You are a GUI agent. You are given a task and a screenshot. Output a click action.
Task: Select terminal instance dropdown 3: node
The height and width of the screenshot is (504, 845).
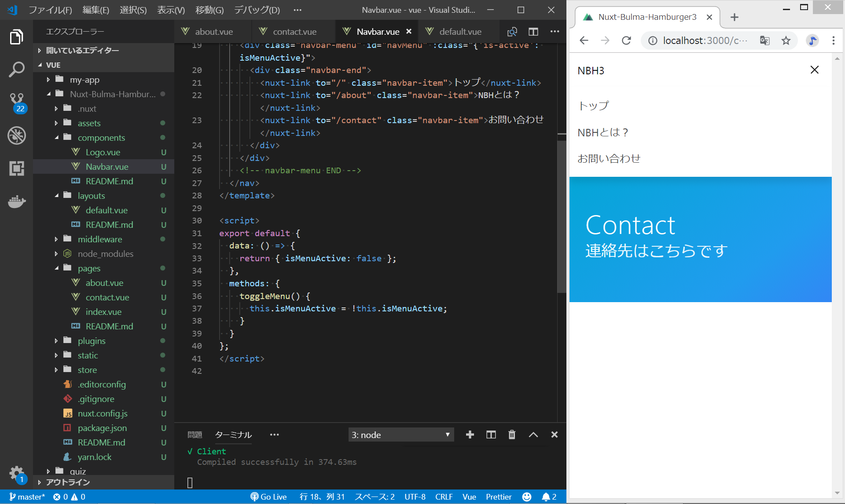401,435
